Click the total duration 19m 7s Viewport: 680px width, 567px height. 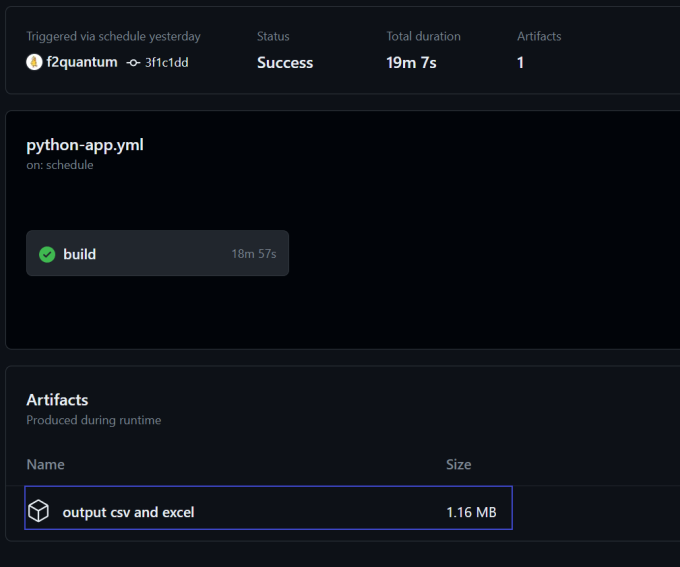[411, 62]
